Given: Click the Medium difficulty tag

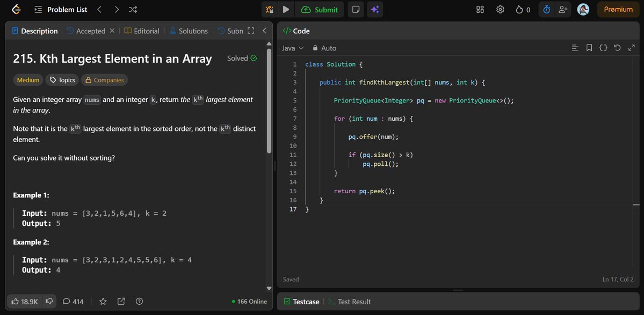Looking at the screenshot, I should (x=28, y=80).
